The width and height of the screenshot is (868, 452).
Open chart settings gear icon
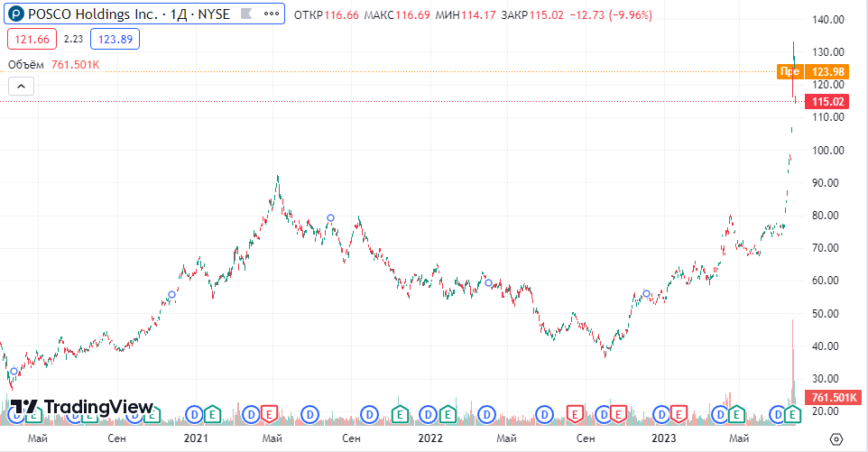click(836, 439)
